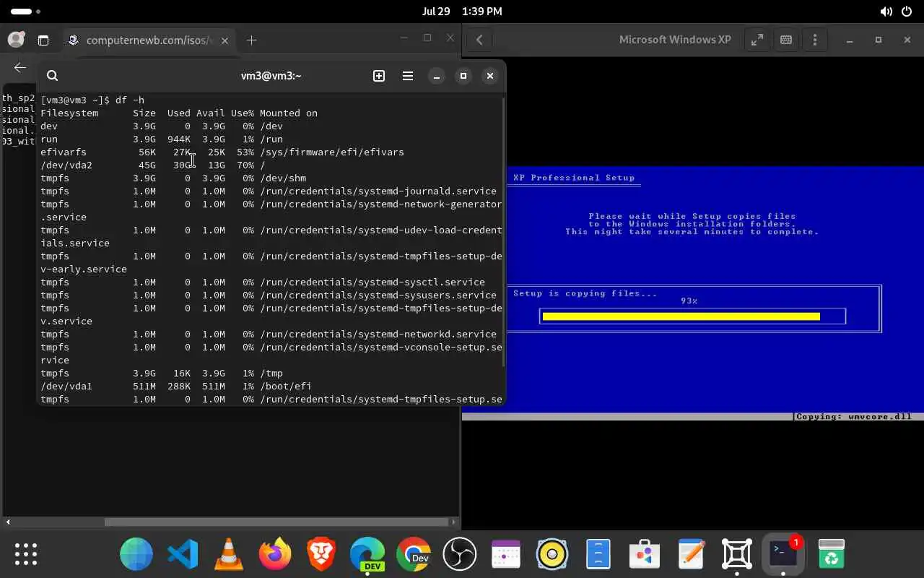Launch Visual Studio Code from the dock
The width and height of the screenshot is (924, 578).
183,554
